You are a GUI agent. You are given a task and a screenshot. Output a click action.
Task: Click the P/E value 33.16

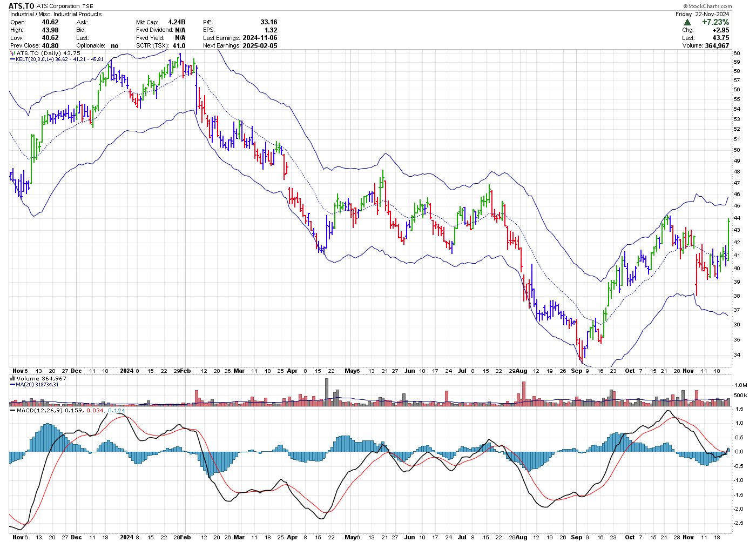269,22
